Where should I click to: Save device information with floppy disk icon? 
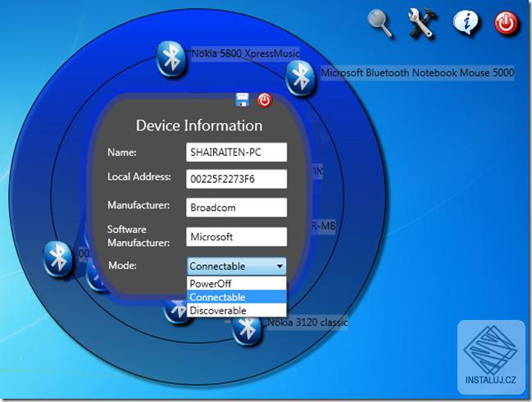[x=243, y=100]
